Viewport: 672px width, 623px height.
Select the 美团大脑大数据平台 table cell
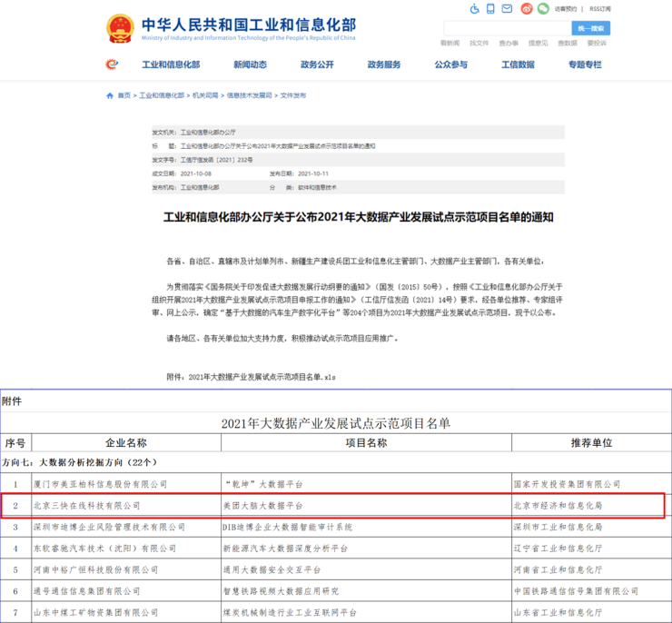(263, 505)
